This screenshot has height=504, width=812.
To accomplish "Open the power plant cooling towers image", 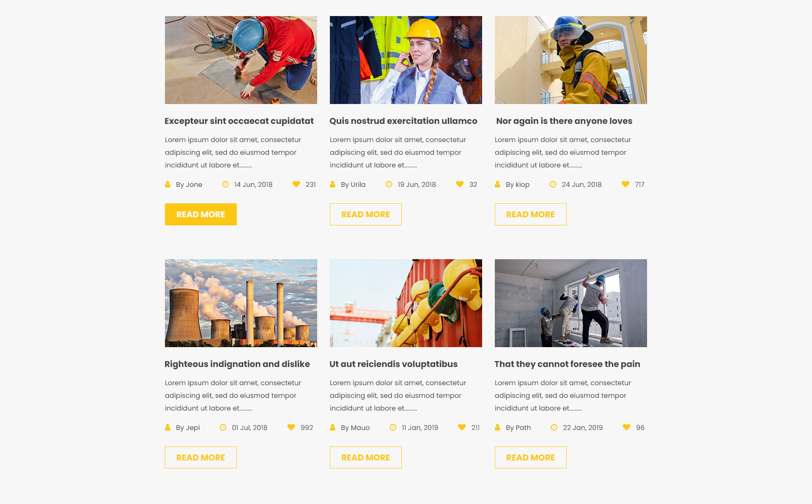I will click(241, 303).
